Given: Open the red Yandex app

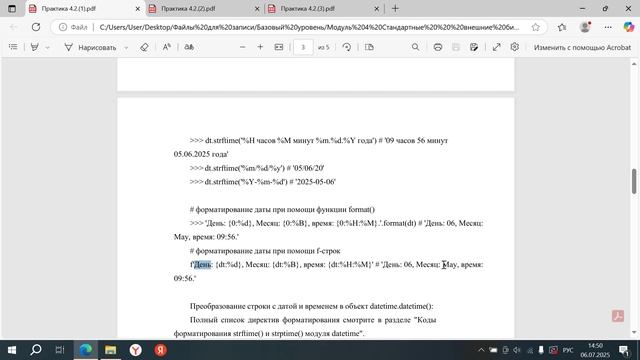Looking at the screenshot, I should pyautogui.click(x=160, y=350).
